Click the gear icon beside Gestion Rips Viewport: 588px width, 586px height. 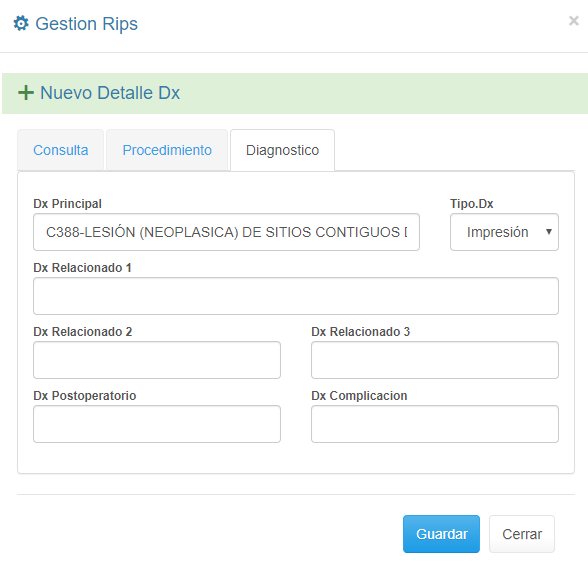[x=21, y=23]
